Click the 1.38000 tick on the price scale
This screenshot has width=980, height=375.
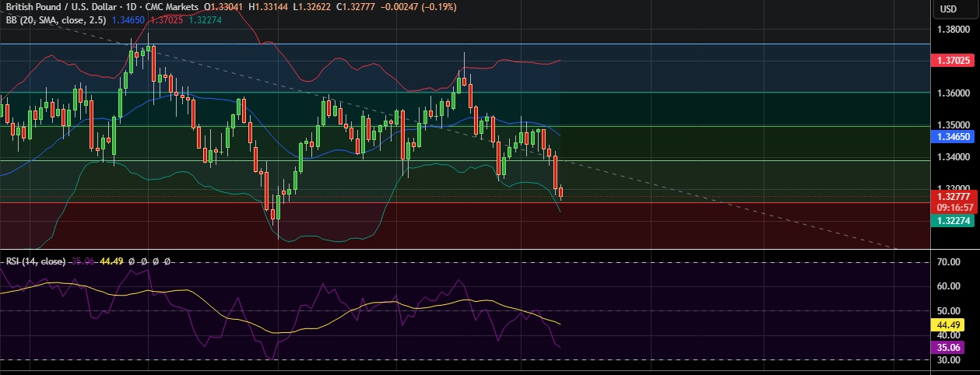953,30
